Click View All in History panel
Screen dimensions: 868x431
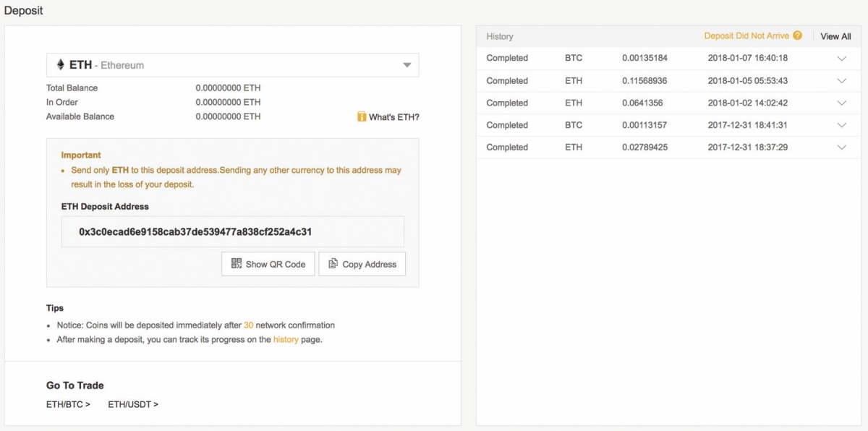(x=835, y=36)
